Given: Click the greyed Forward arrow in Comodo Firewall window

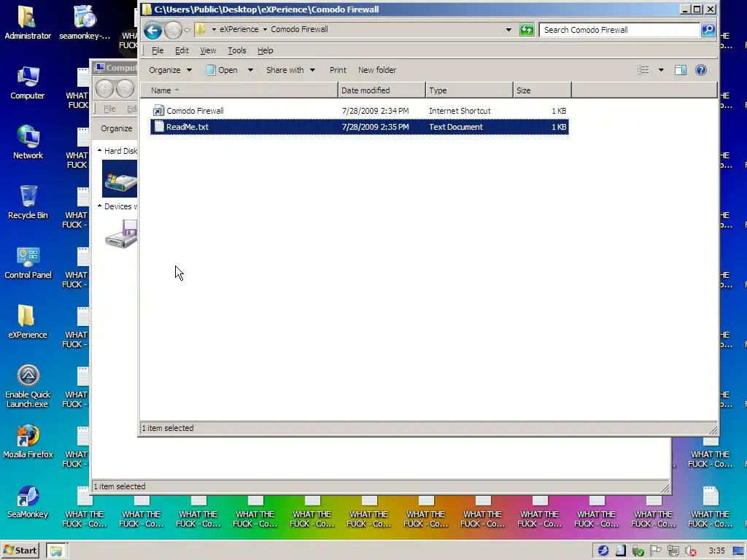Looking at the screenshot, I should click(x=173, y=31).
